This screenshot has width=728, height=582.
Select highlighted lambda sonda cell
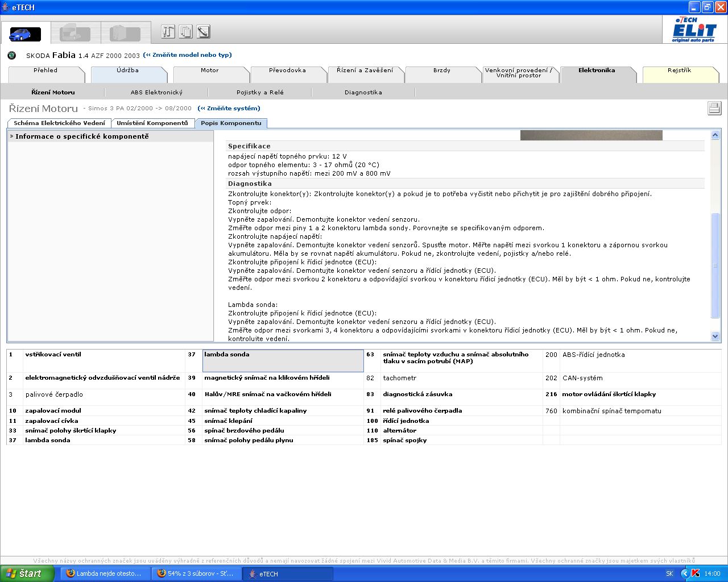click(283, 361)
